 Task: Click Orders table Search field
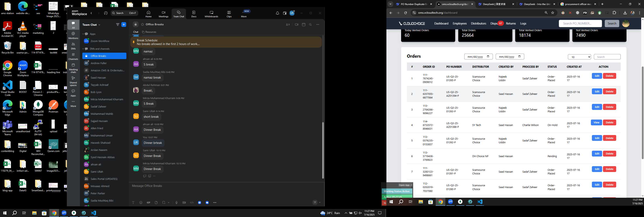tap(607, 57)
